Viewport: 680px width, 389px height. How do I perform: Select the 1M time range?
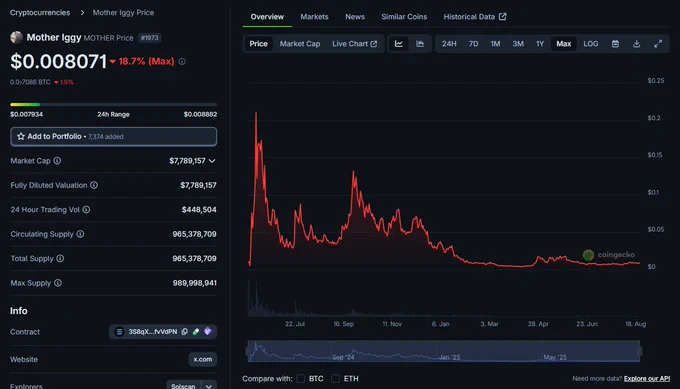(495, 44)
